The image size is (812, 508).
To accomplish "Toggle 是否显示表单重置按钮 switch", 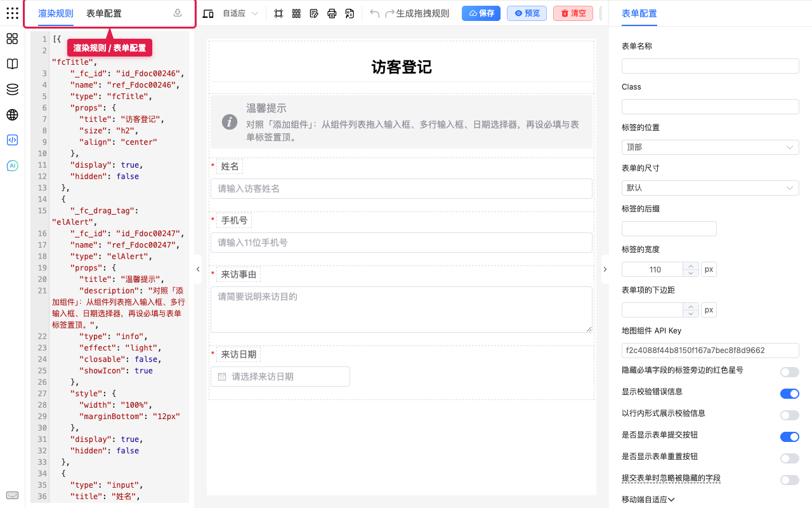I will (790, 458).
